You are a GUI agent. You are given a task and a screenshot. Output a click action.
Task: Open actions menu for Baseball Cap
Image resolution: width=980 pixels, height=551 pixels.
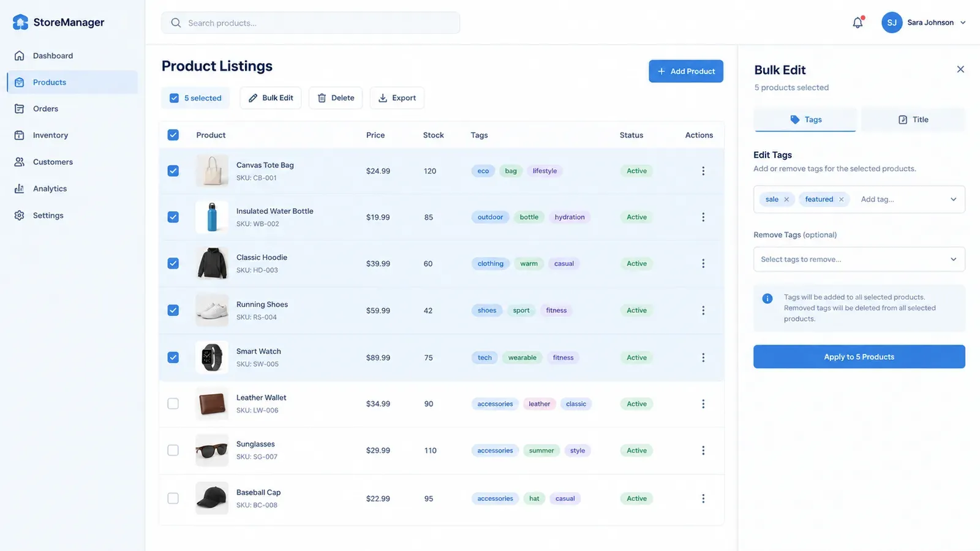click(x=703, y=499)
